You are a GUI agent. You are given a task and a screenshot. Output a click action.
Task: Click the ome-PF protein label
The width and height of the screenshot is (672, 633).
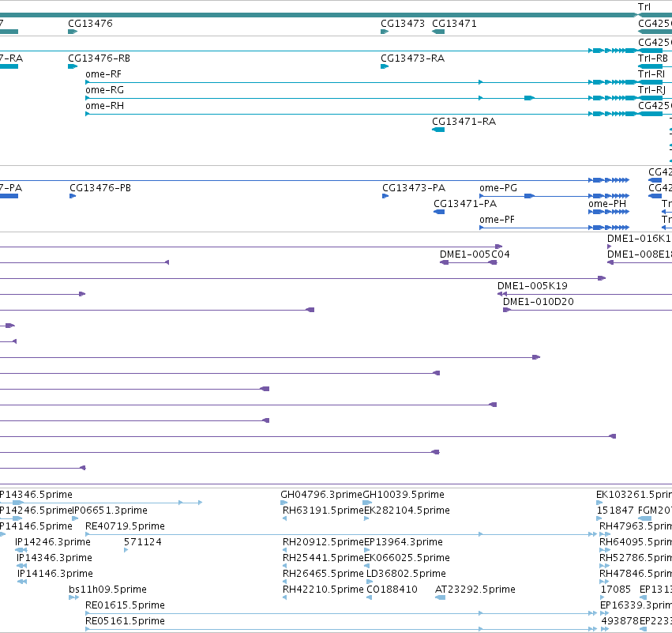tap(497, 220)
